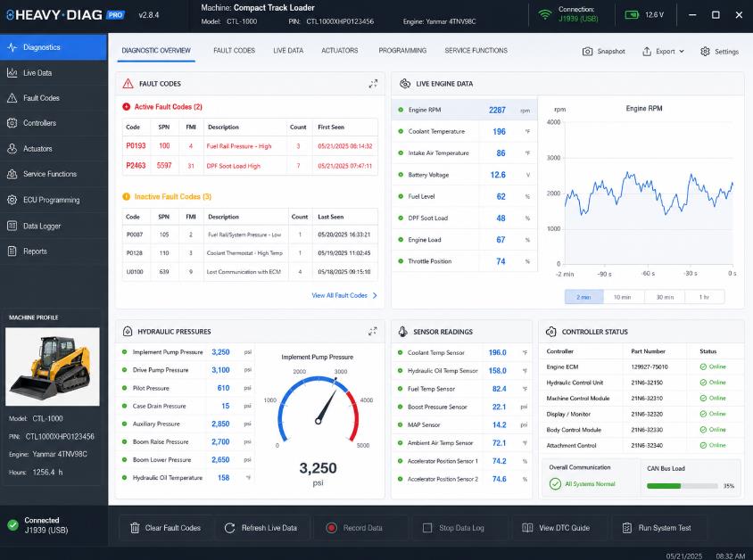Viewport: 753px width, 560px height.
Task: Open the Export dropdown menu
Action: pyautogui.click(x=663, y=52)
